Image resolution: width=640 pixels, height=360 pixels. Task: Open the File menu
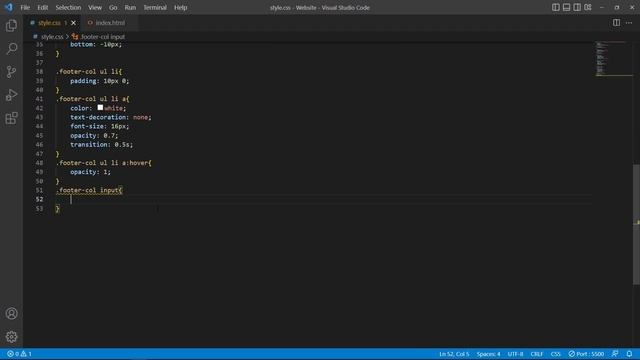[x=25, y=7]
